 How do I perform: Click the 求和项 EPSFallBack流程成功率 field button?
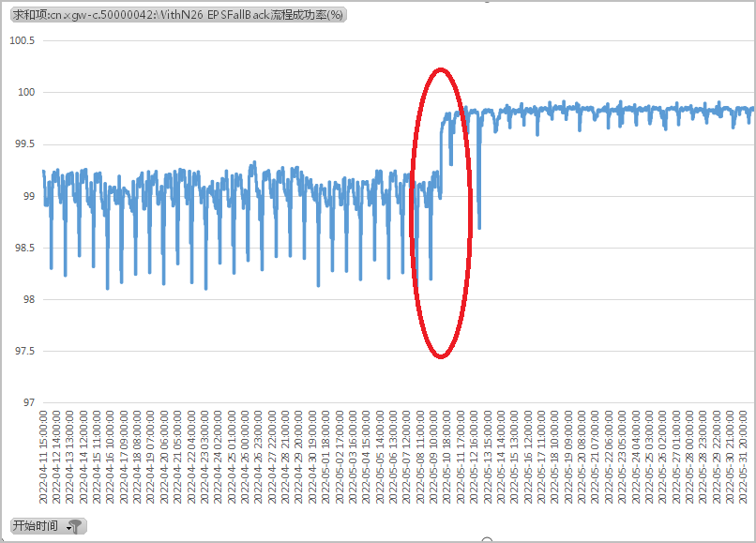click(178, 15)
